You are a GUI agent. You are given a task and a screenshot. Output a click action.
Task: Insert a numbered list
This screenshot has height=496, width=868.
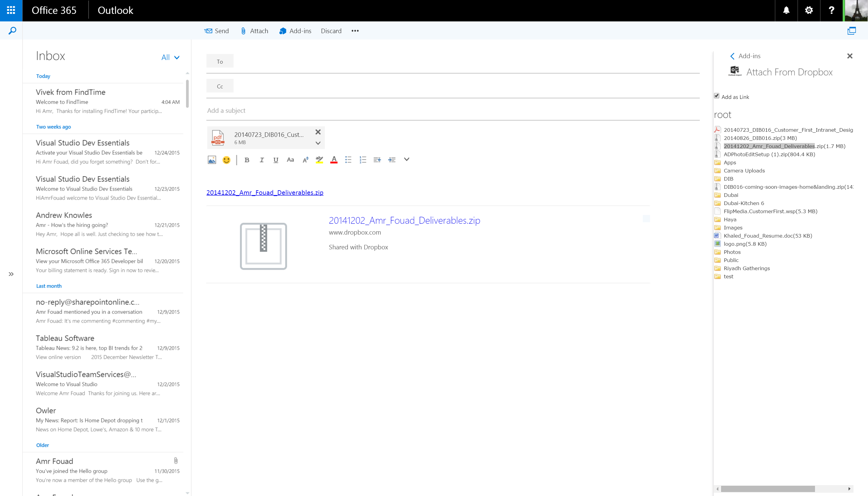tap(363, 160)
